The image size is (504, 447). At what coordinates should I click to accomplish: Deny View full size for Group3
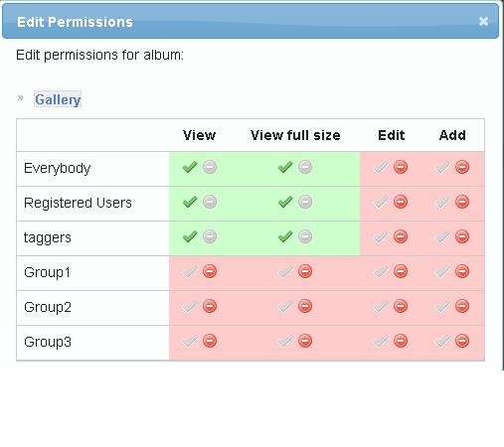coord(305,341)
